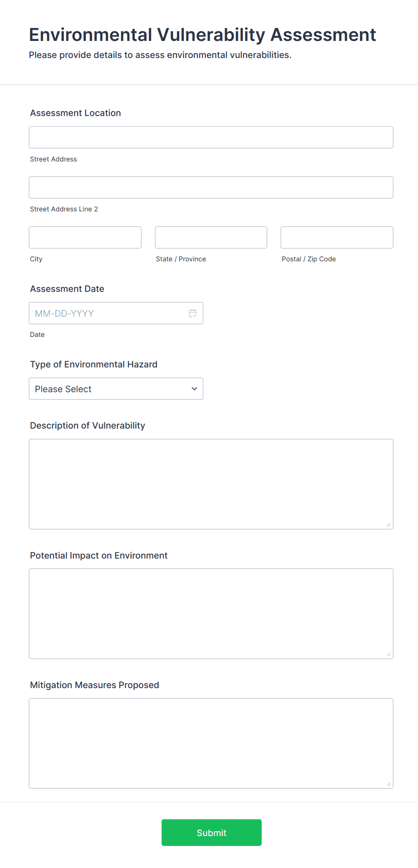Viewport: 418px width, 868px height.
Task: Open the calendar date picker icon
Action: pyautogui.click(x=192, y=313)
